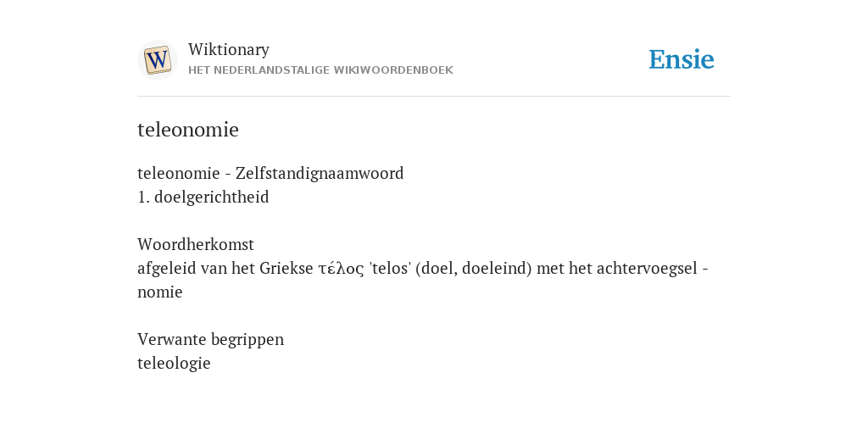
Task: Click the definition '1. doelgerichtheid'
Action: click(203, 197)
